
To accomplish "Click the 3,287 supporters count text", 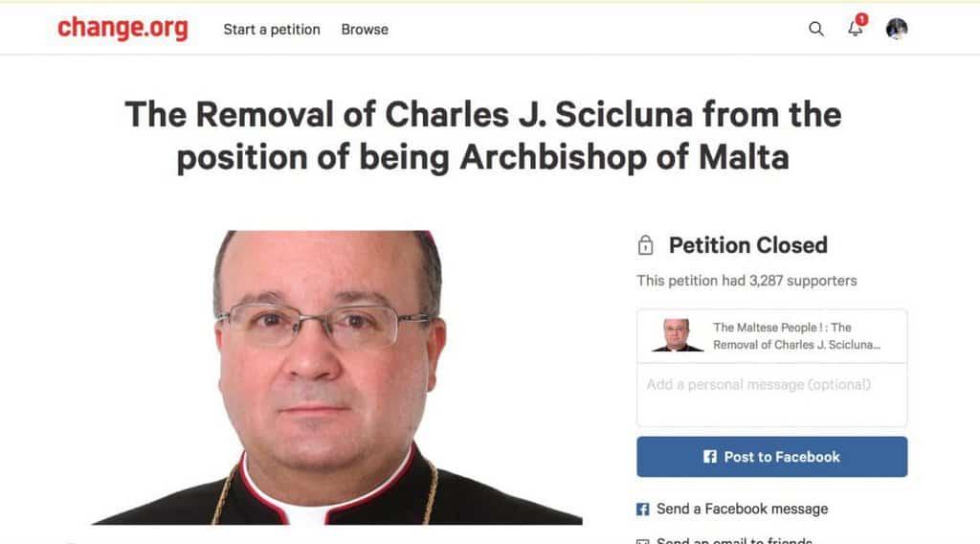I will (x=746, y=281).
